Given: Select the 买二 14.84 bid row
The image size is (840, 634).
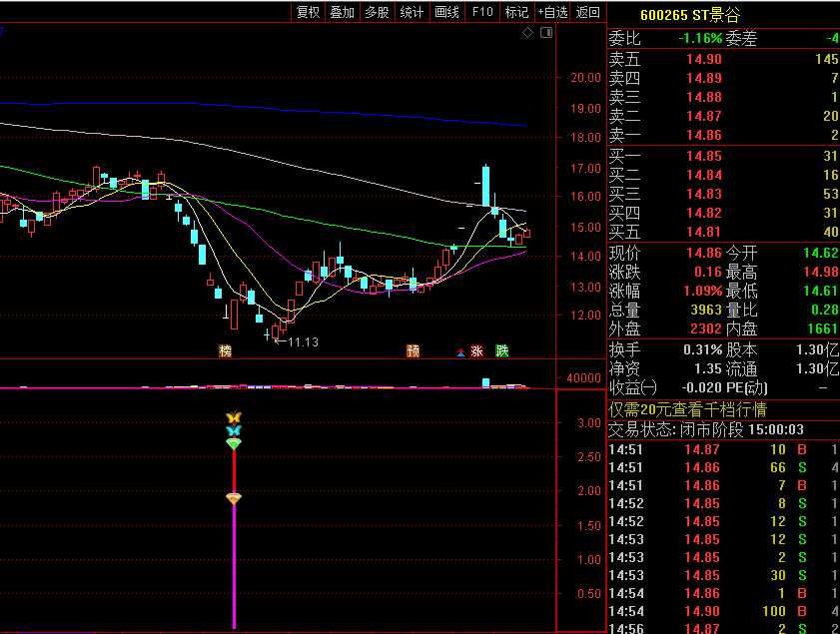Looking at the screenshot, I should (x=723, y=175).
